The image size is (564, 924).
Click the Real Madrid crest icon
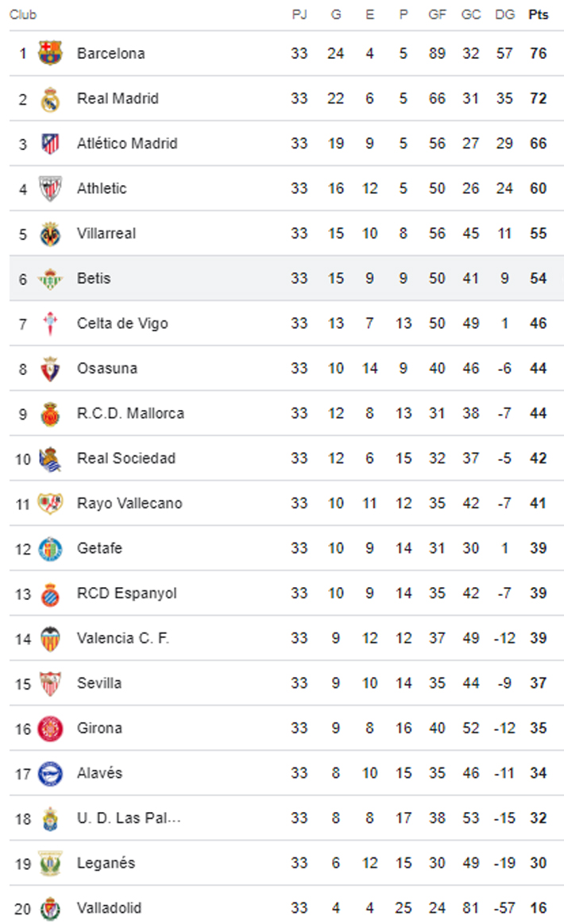click(x=50, y=99)
